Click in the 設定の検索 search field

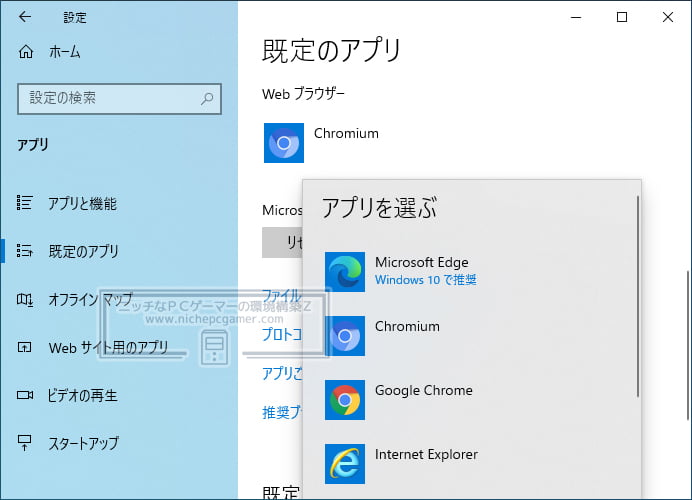tap(120, 99)
